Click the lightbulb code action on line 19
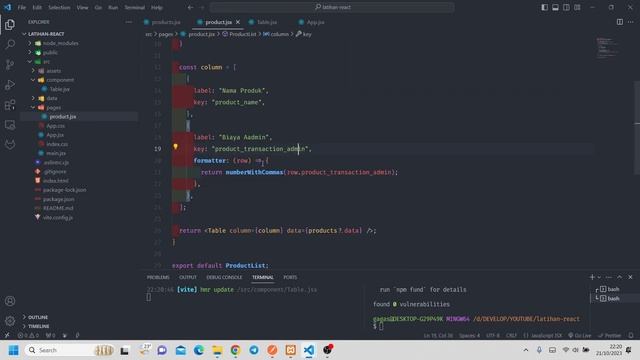The width and height of the screenshot is (640, 360). point(176,147)
